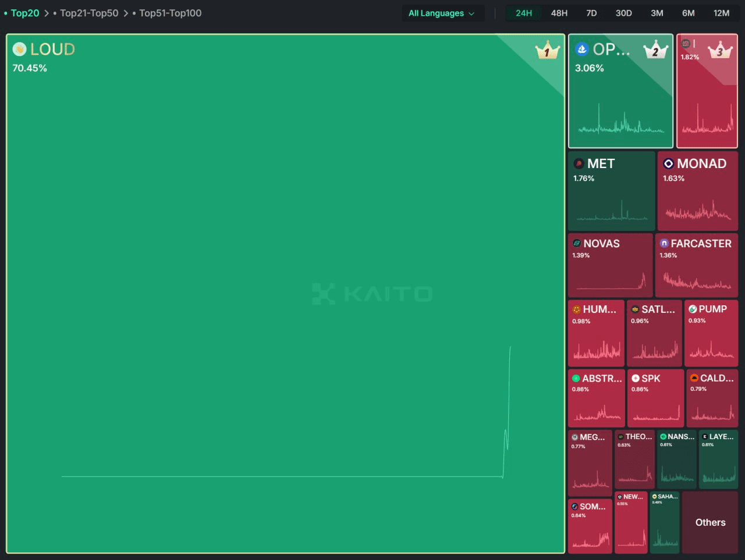
Task: Click the silver rank 2 crown badge
Action: click(x=655, y=50)
